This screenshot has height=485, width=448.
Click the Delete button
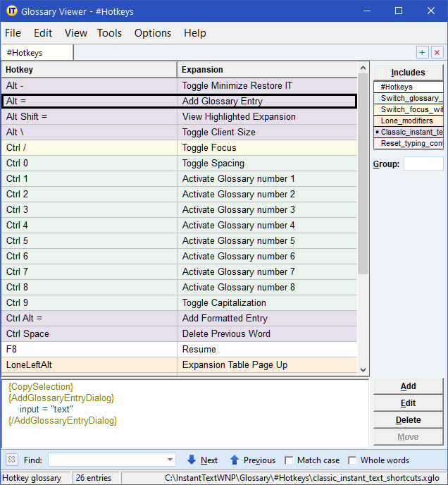(x=408, y=420)
